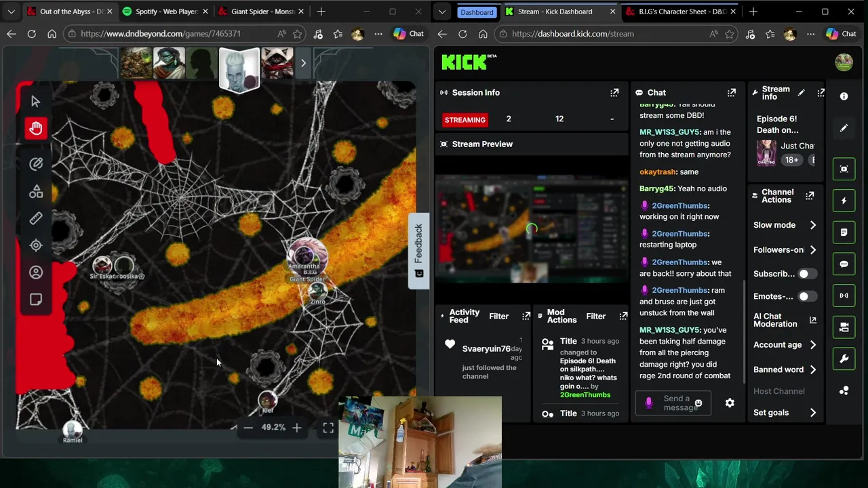The image size is (868, 488).
Task: Activate the red hand pan tool
Action: (x=36, y=128)
